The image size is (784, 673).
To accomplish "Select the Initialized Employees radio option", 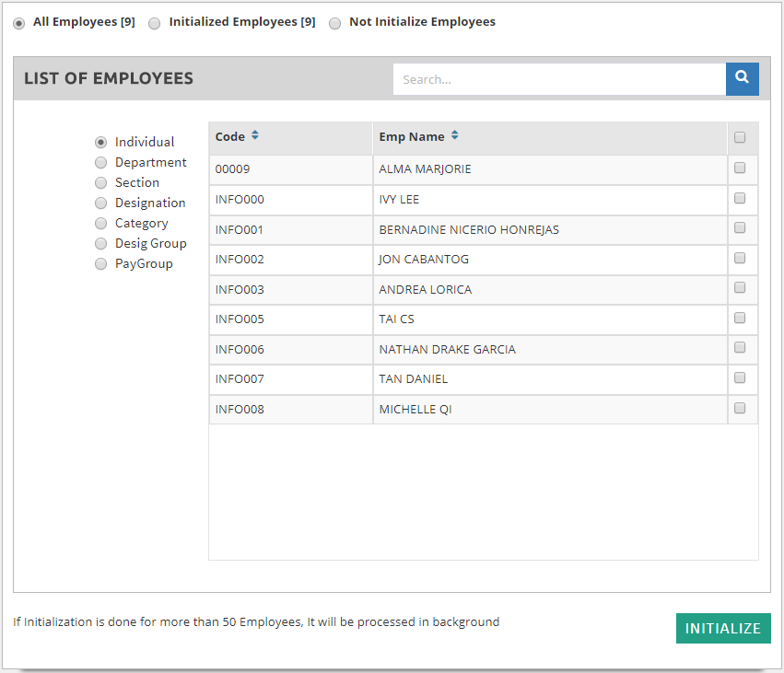I will tap(155, 23).
